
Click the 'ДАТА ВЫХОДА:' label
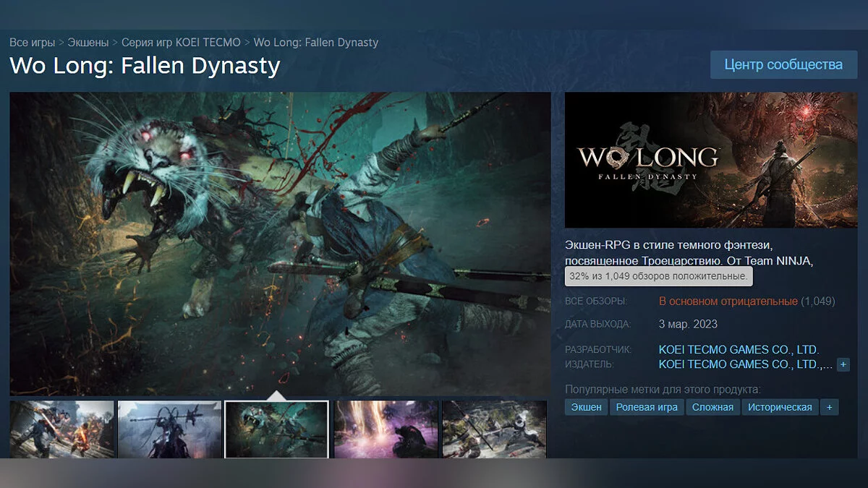point(597,324)
